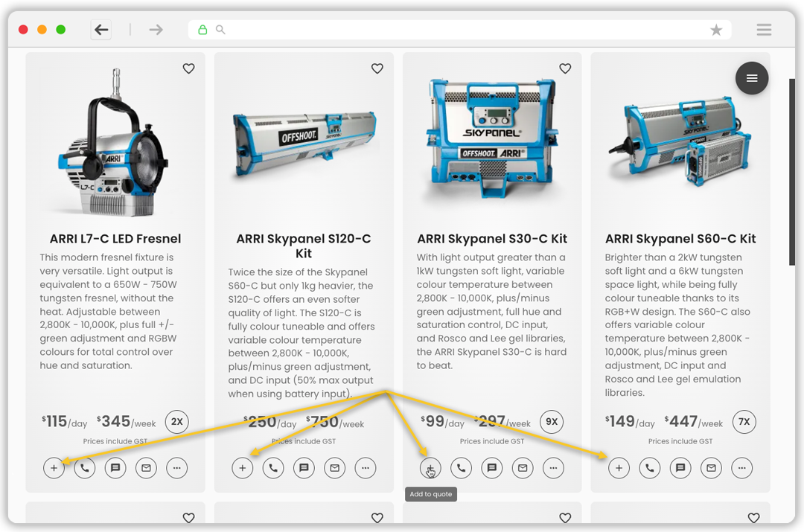This screenshot has height=532, width=804.
Task: View ARRI L7-C Fresnel product image
Action: tap(114, 144)
